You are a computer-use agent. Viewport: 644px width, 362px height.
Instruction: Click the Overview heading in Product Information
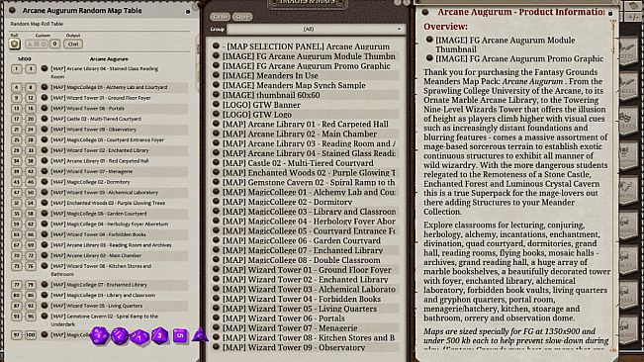pyautogui.click(x=445, y=27)
